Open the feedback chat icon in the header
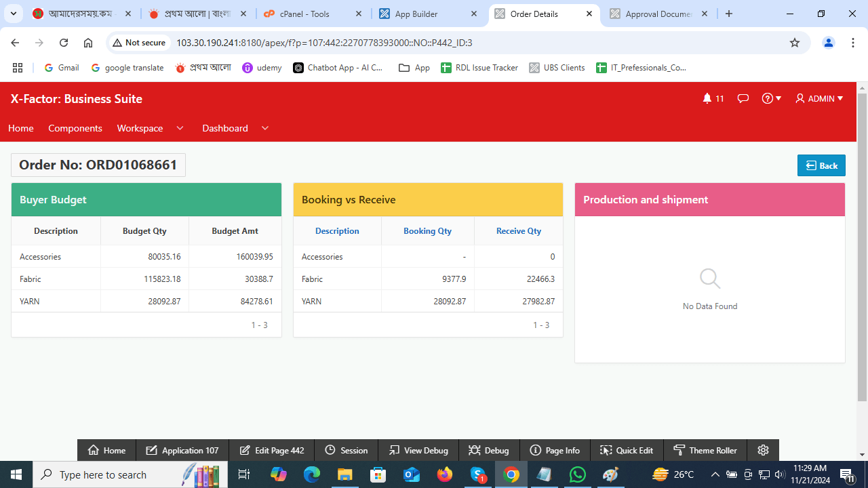The height and width of the screenshot is (488, 868). click(743, 98)
